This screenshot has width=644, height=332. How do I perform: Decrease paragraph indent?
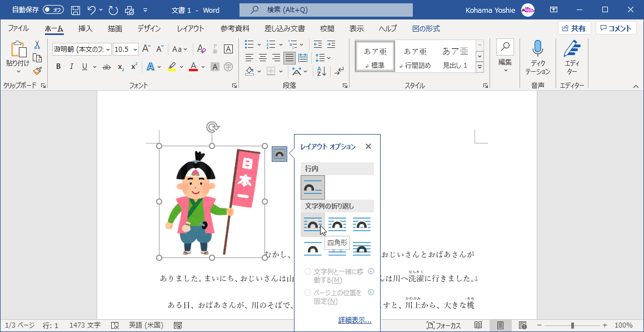coord(317,44)
